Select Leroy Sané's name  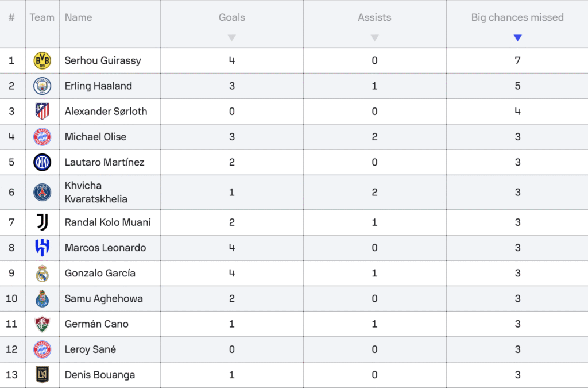pos(90,349)
